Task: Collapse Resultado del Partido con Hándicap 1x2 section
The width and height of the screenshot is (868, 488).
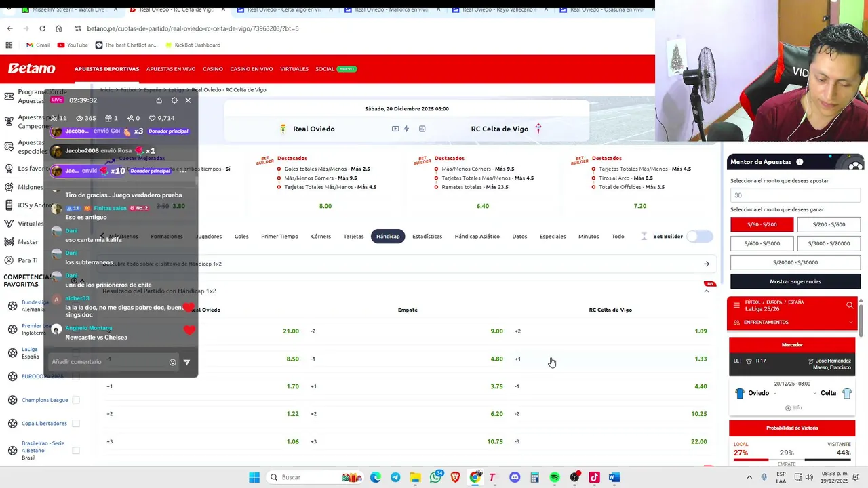Action: coord(707,291)
